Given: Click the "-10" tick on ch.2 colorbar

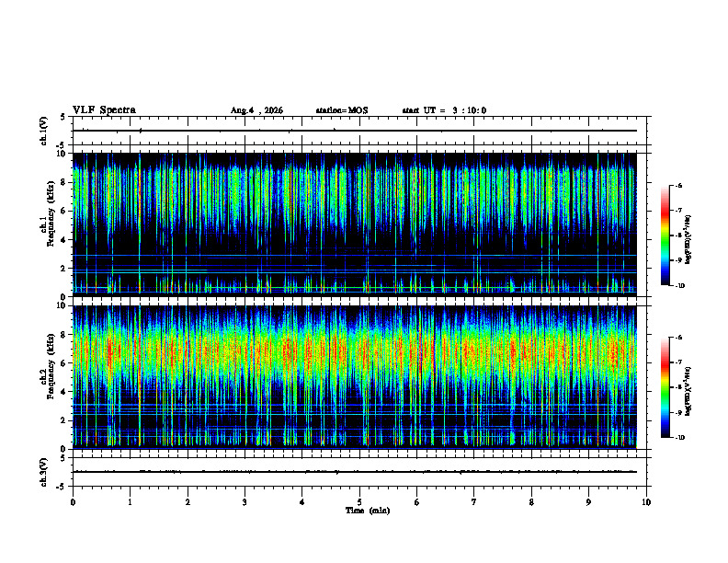Looking at the screenshot, I should [x=679, y=438].
